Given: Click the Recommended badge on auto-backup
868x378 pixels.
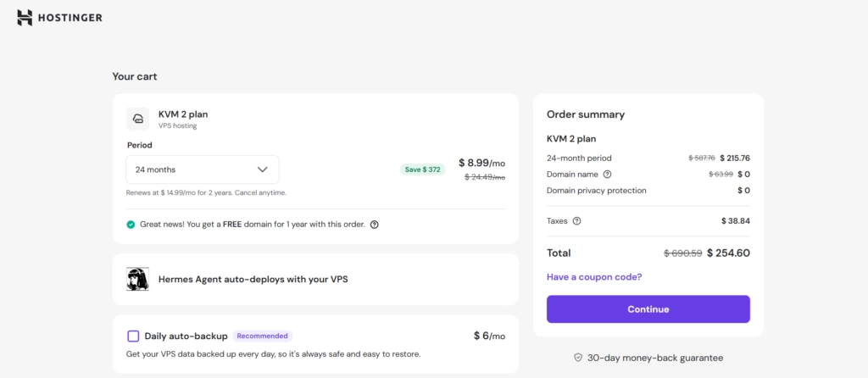Looking at the screenshot, I should [262, 336].
